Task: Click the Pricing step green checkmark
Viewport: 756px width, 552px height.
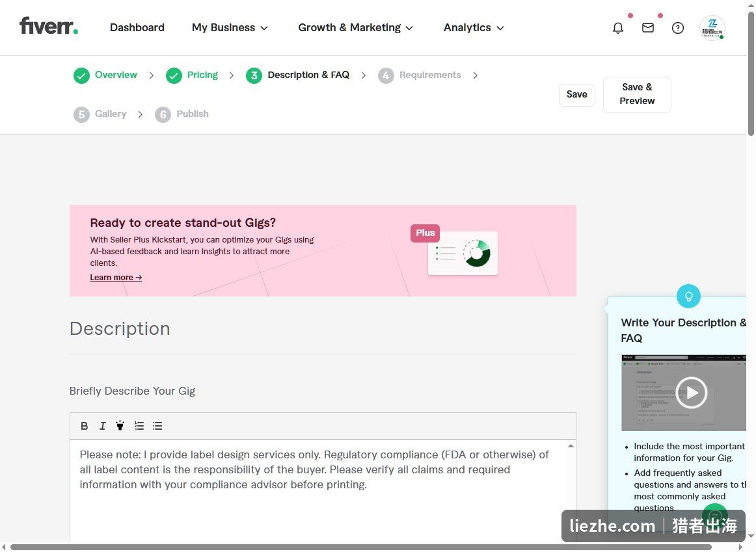Action: (x=174, y=75)
